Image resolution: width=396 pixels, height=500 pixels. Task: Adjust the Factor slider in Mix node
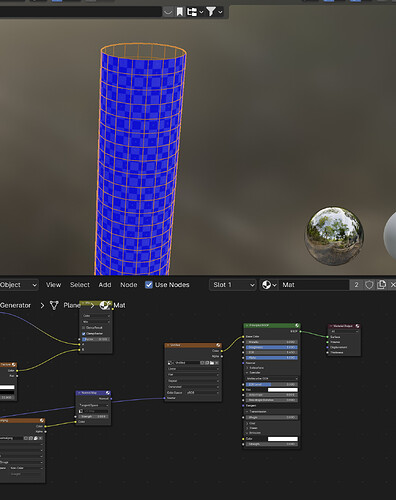point(96,339)
